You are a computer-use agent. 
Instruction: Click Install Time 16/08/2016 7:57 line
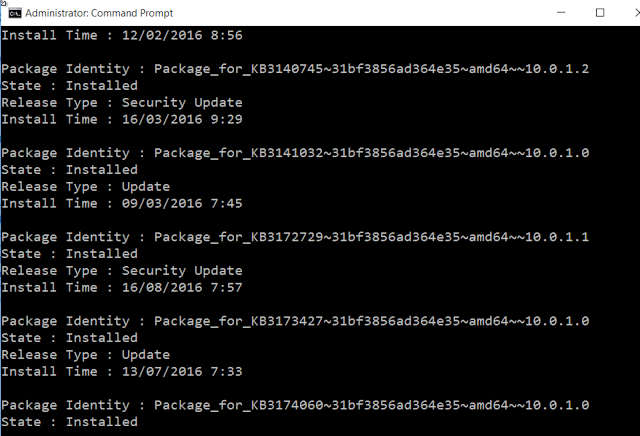122,287
